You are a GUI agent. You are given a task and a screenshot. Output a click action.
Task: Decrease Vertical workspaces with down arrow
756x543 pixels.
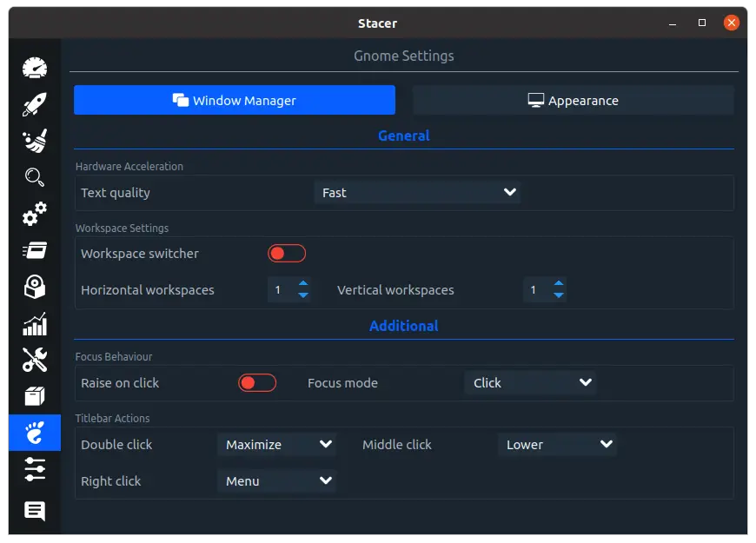pos(559,295)
